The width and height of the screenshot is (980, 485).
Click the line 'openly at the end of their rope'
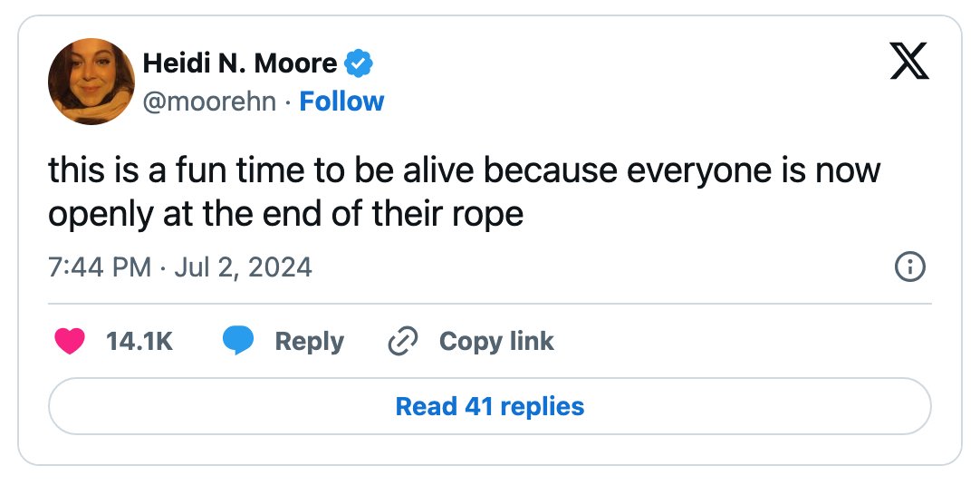(285, 215)
